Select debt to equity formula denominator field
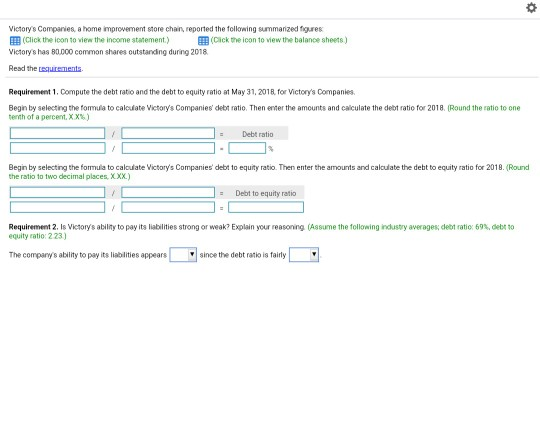The width and height of the screenshot is (540, 425). [x=168, y=192]
